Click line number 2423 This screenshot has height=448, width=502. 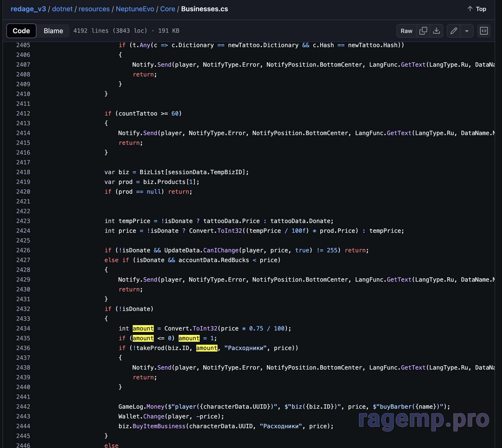[x=23, y=221]
